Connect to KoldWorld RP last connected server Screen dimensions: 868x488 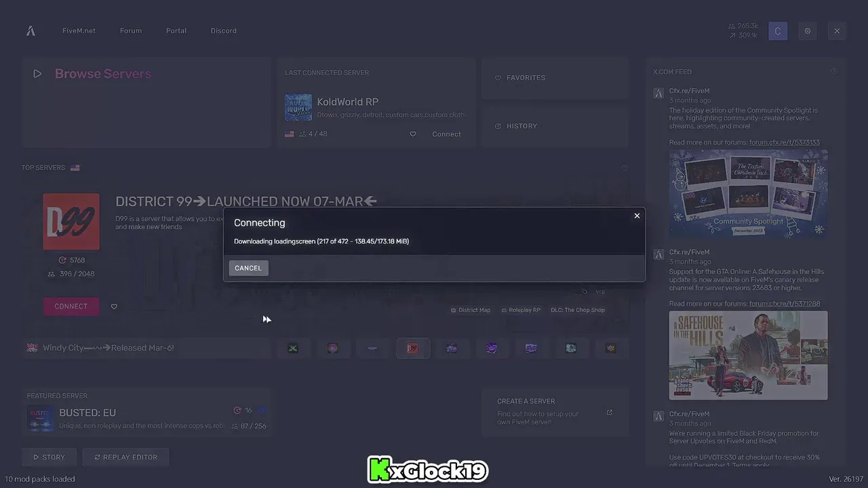tap(446, 134)
